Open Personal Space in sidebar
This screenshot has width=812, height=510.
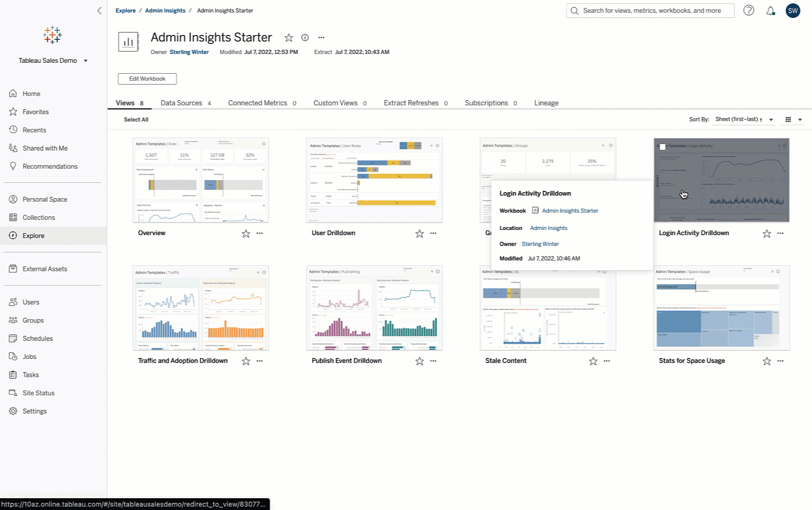click(53, 199)
